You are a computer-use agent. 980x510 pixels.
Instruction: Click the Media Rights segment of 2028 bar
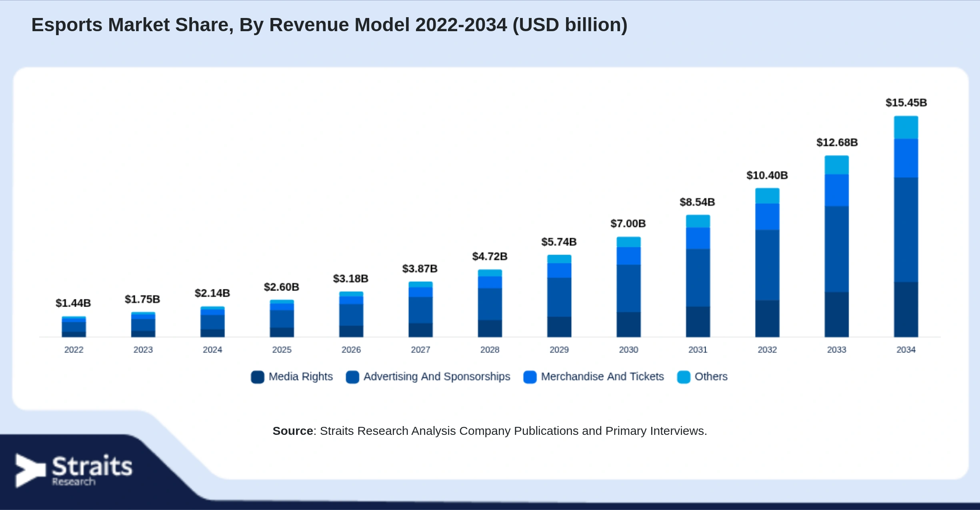[x=490, y=329]
